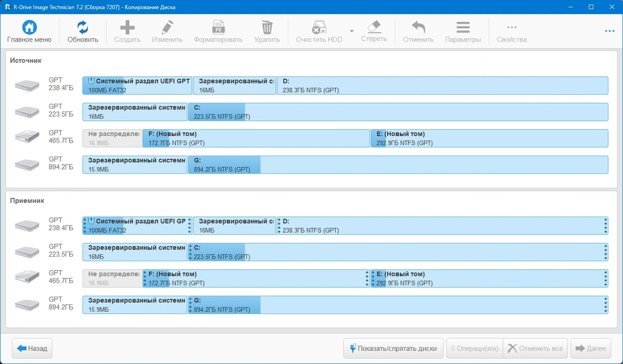Expand the Очистить HDD dropdown arrow

coord(351,31)
